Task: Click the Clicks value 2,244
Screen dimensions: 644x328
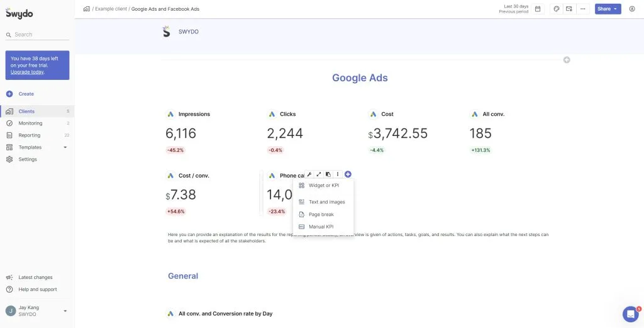Action: pyautogui.click(x=285, y=133)
